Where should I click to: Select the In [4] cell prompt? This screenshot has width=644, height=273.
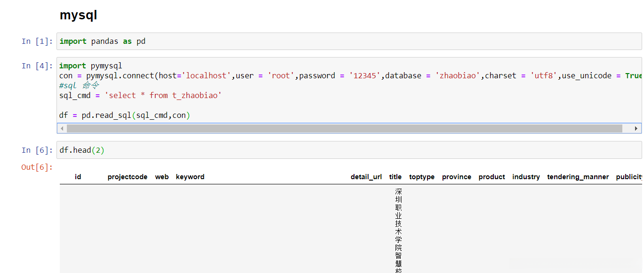[x=37, y=66]
